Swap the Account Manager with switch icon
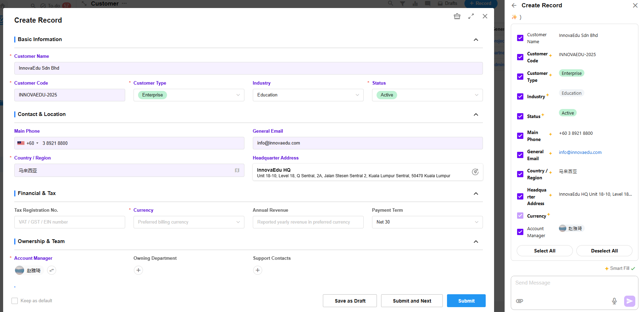 [x=52, y=270]
